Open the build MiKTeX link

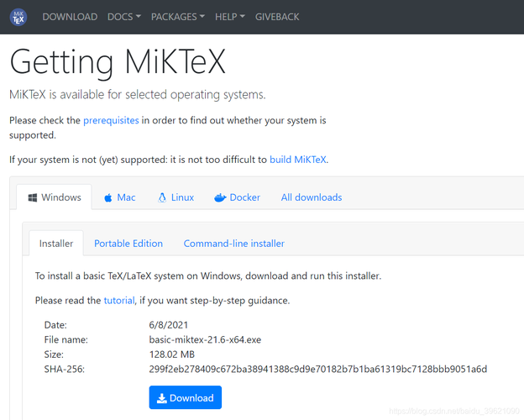click(x=298, y=160)
